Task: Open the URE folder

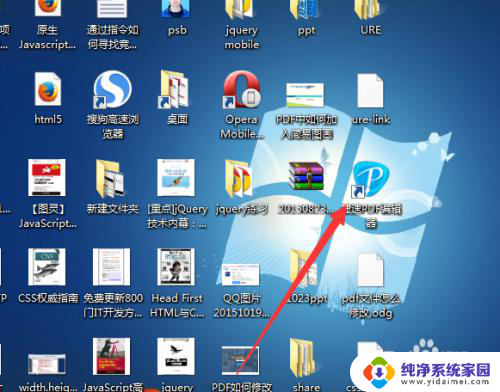Action: pos(367,9)
